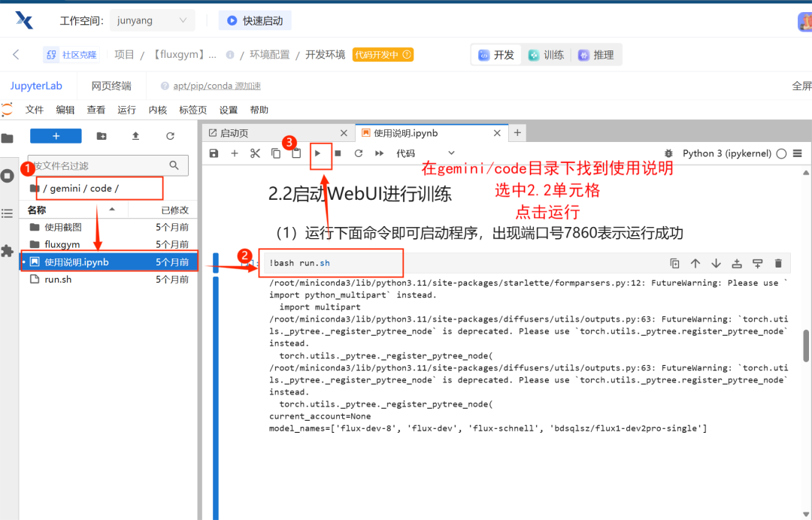
Task: Select the 训练 mode tab
Action: click(547, 55)
